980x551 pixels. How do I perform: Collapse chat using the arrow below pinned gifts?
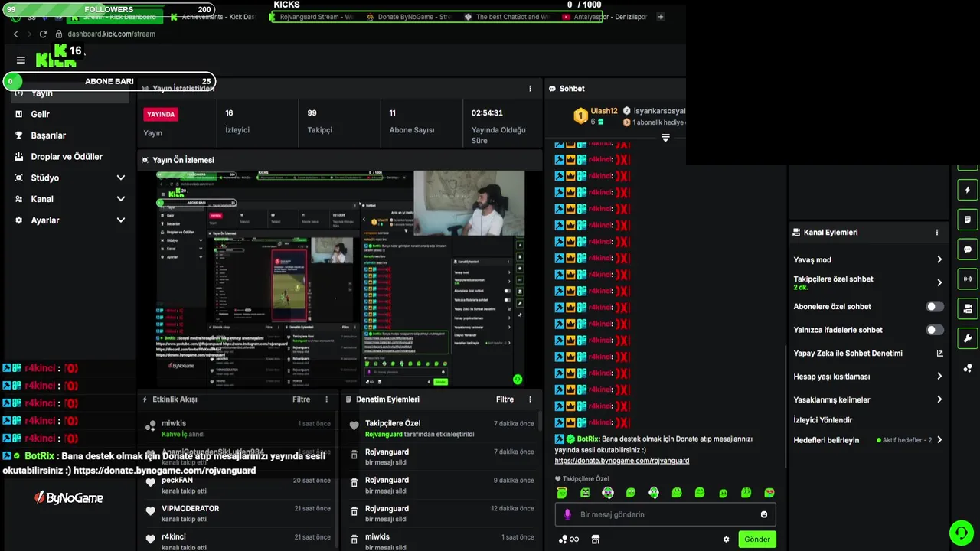(x=665, y=138)
